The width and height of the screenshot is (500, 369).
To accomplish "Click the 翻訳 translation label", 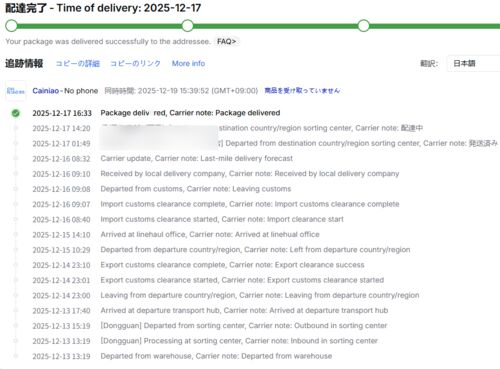I will [x=429, y=63].
